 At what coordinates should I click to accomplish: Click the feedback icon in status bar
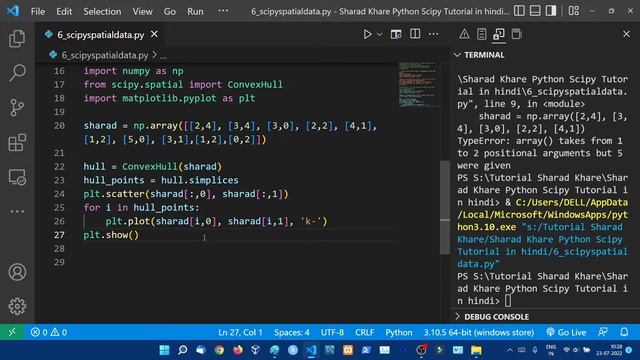(602, 332)
